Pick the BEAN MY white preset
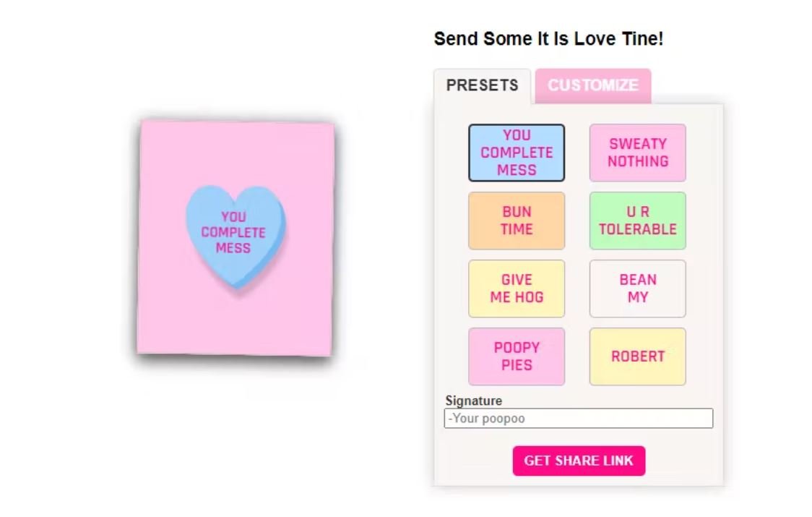The height and width of the screenshot is (517, 812). coord(637,289)
